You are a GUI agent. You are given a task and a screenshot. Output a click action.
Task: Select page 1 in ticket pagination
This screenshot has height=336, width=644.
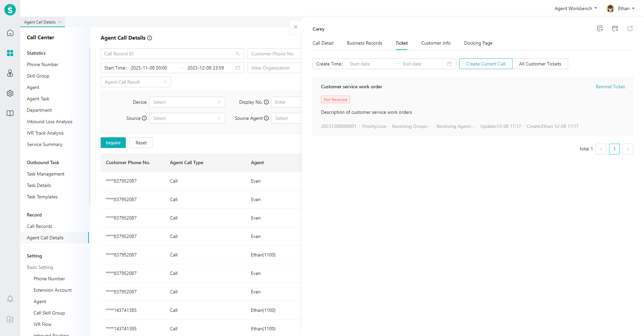(x=614, y=149)
